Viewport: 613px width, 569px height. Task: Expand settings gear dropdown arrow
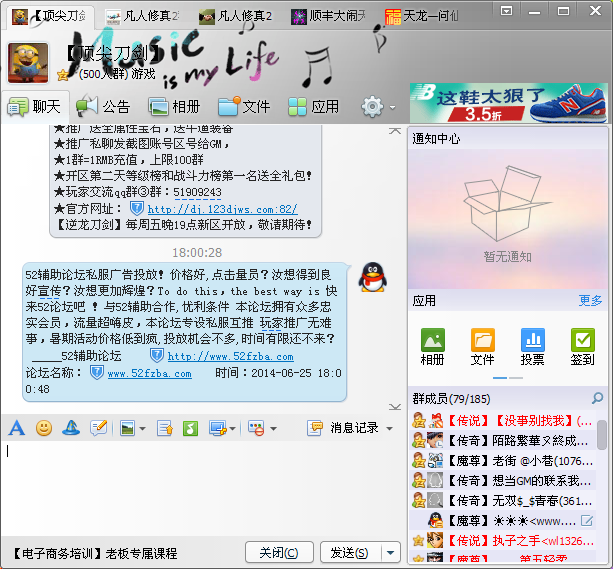(x=393, y=107)
